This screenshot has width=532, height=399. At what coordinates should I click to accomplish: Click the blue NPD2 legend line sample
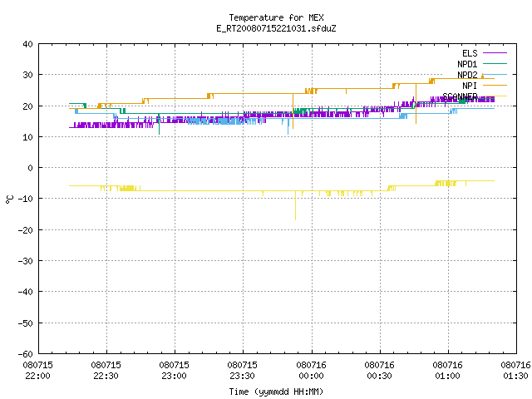(495, 74)
